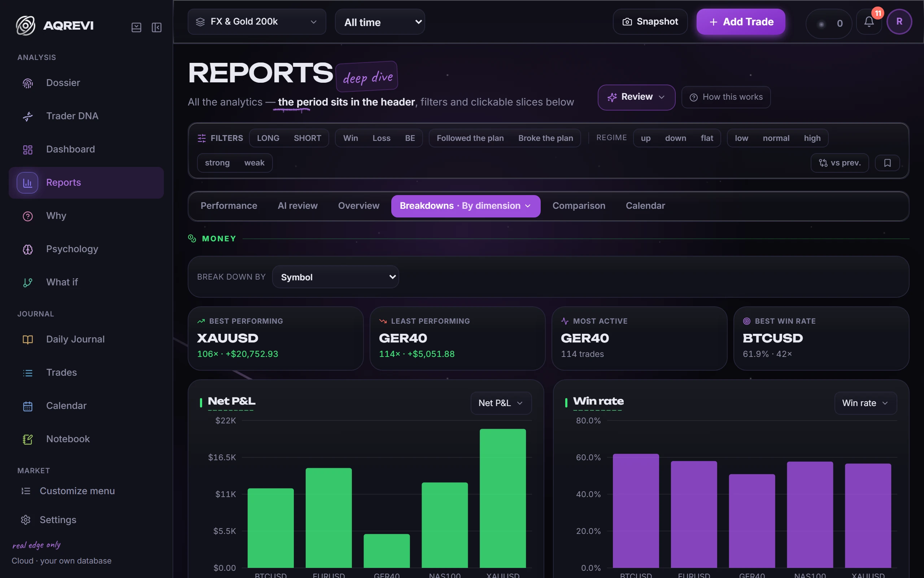Click the AQREVI logo icon

tap(26, 26)
